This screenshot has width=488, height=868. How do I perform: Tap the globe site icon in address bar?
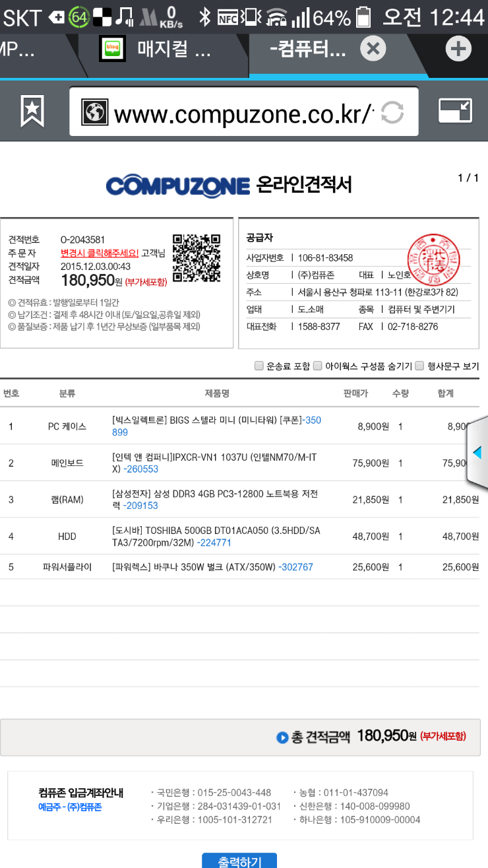[95, 113]
